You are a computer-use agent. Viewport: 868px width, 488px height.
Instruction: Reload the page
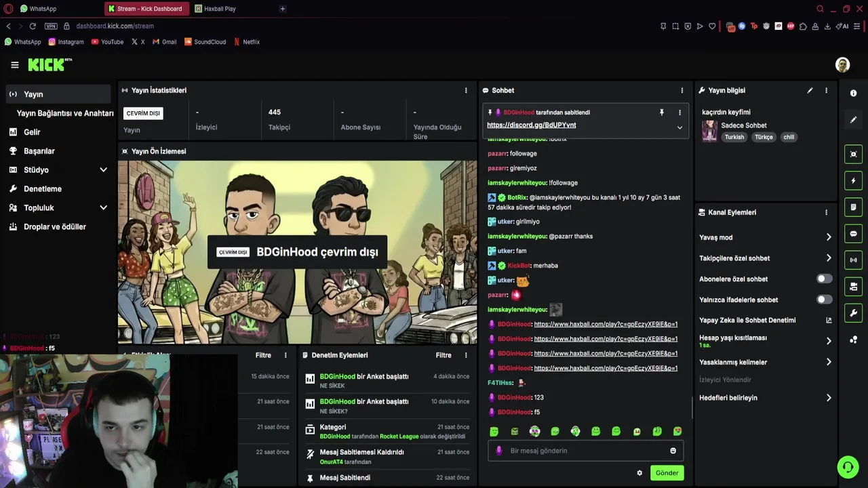point(32,26)
